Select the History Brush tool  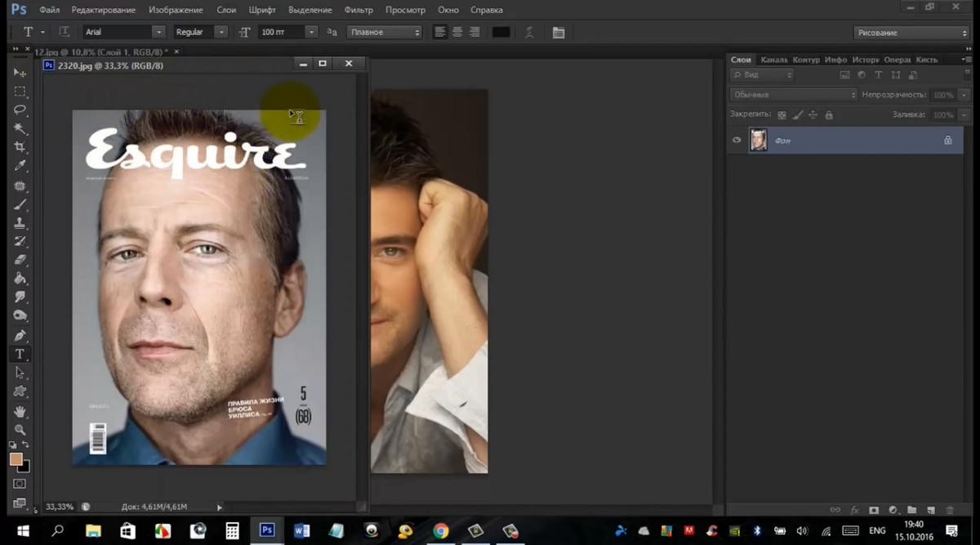click(20, 242)
